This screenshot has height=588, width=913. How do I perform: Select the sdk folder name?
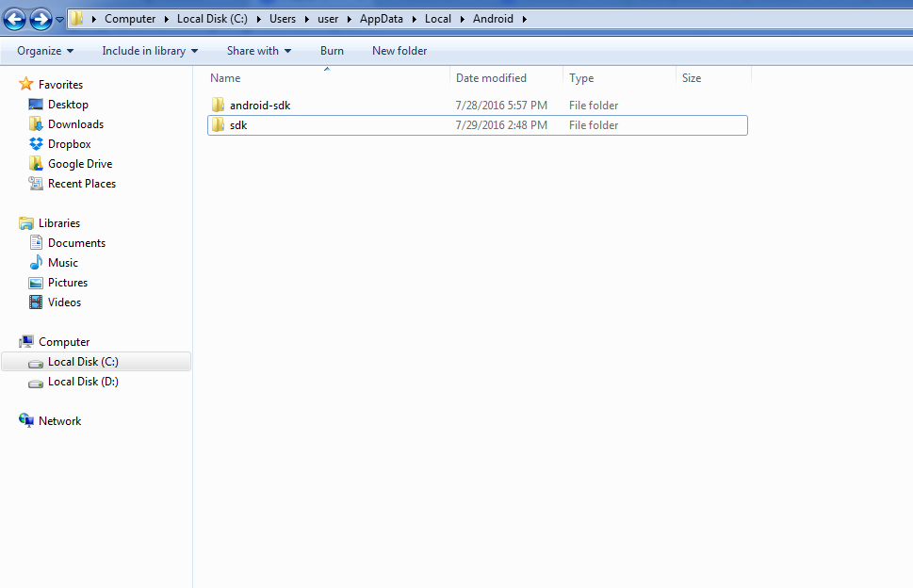(x=238, y=125)
